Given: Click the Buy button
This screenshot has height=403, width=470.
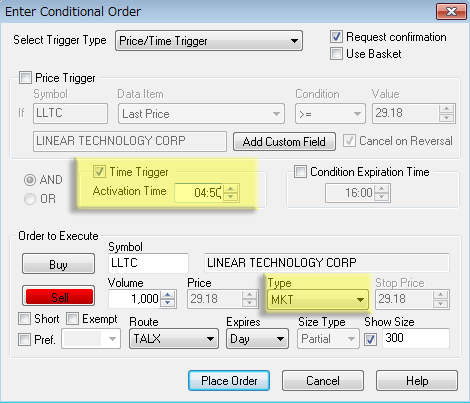Looking at the screenshot, I should click(58, 264).
